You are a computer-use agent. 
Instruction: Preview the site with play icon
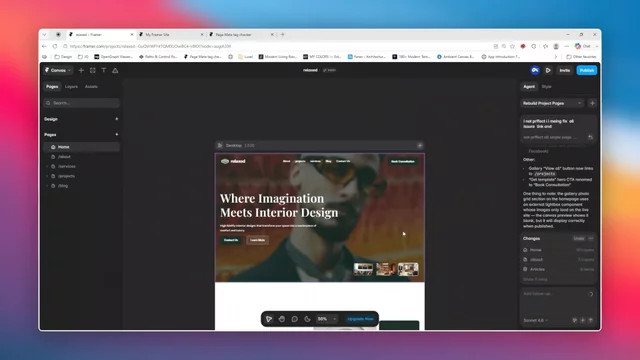pos(548,70)
